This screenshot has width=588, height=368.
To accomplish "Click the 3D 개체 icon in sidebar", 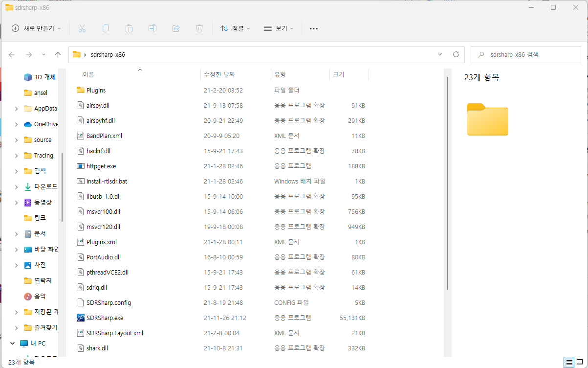I will (x=28, y=77).
